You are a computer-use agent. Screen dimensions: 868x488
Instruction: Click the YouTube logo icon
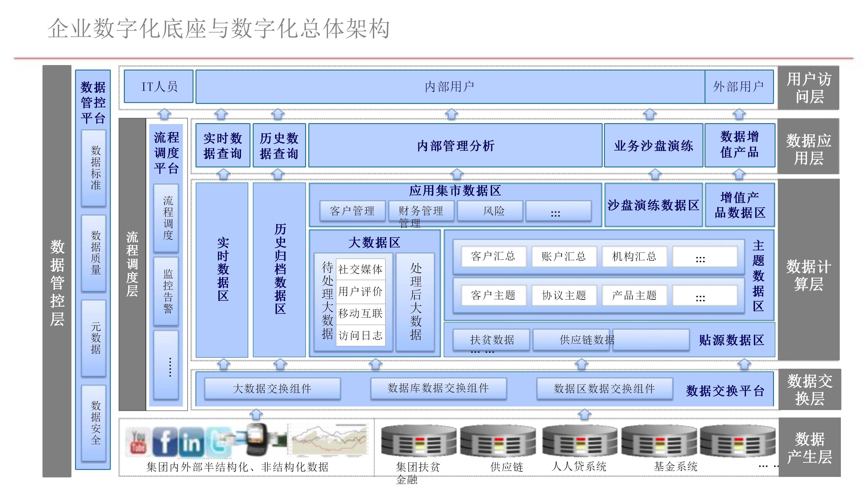click(x=138, y=442)
